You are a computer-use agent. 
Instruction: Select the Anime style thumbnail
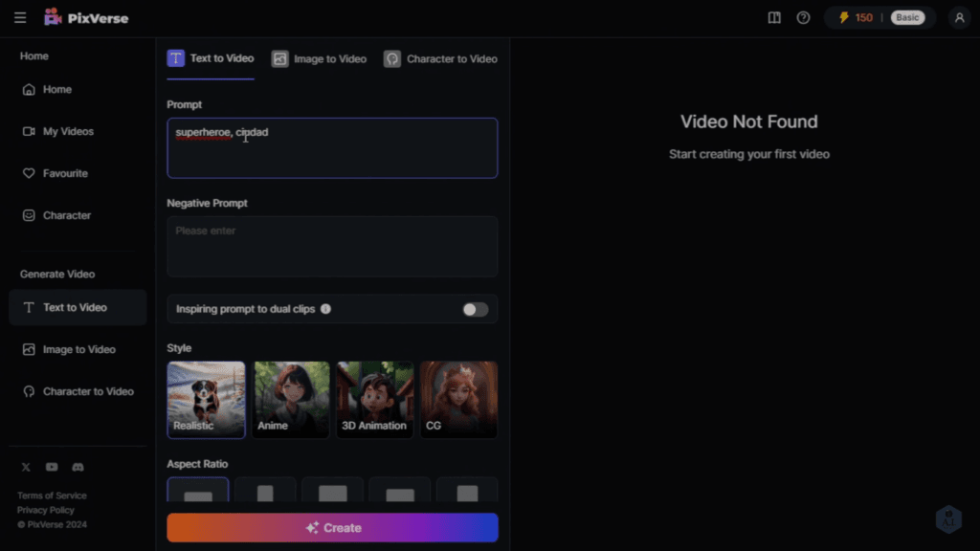point(290,399)
